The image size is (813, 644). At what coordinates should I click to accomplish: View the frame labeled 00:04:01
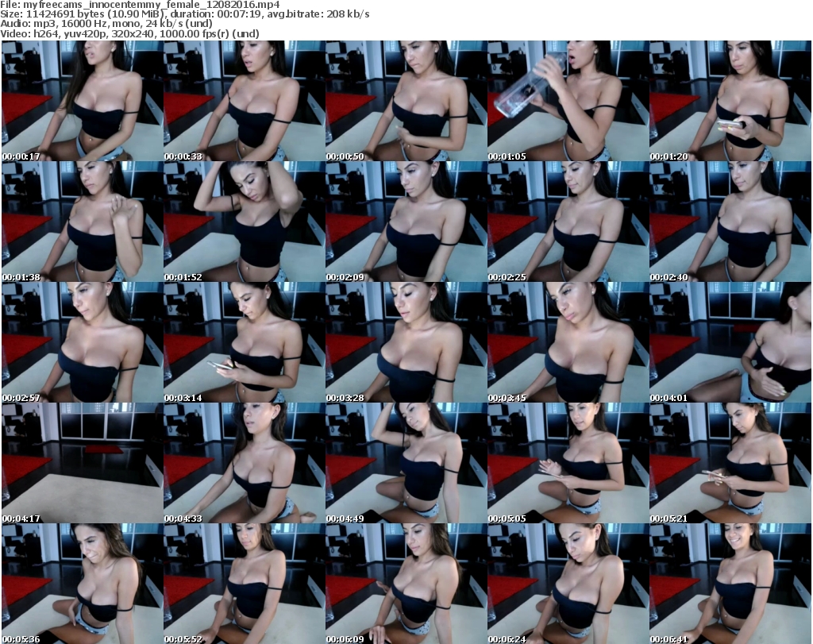pos(730,343)
